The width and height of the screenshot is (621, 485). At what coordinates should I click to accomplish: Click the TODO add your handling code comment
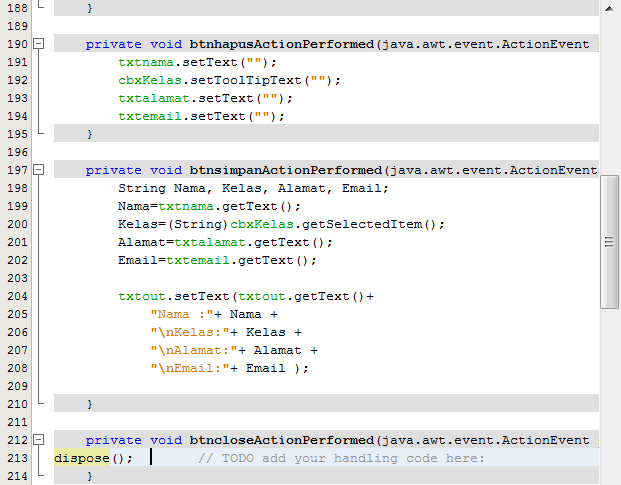(x=341, y=458)
